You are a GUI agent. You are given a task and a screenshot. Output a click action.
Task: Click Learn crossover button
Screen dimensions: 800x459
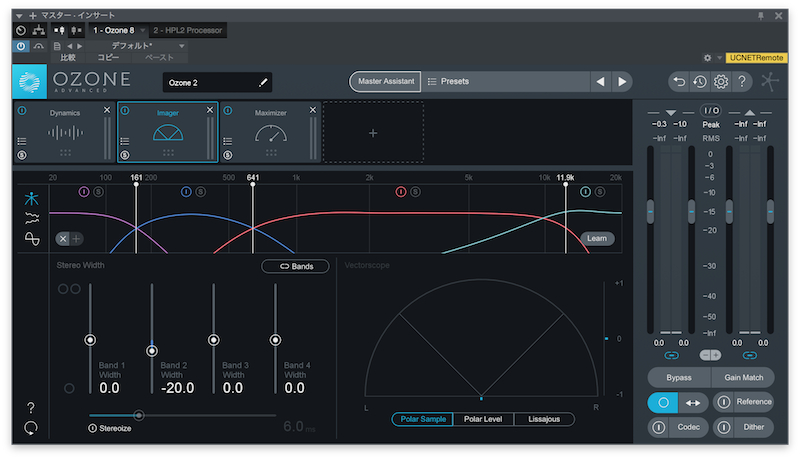click(597, 238)
